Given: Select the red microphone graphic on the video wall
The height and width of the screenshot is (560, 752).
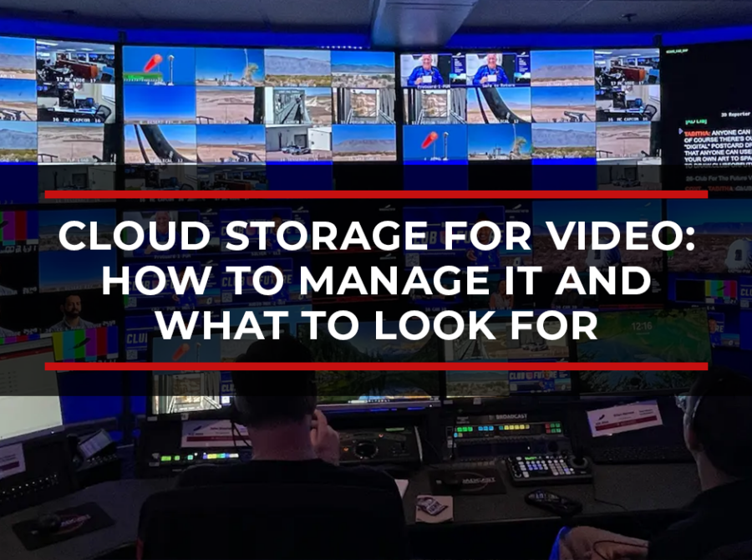Looking at the screenshot, I should [x=155, y=61].
